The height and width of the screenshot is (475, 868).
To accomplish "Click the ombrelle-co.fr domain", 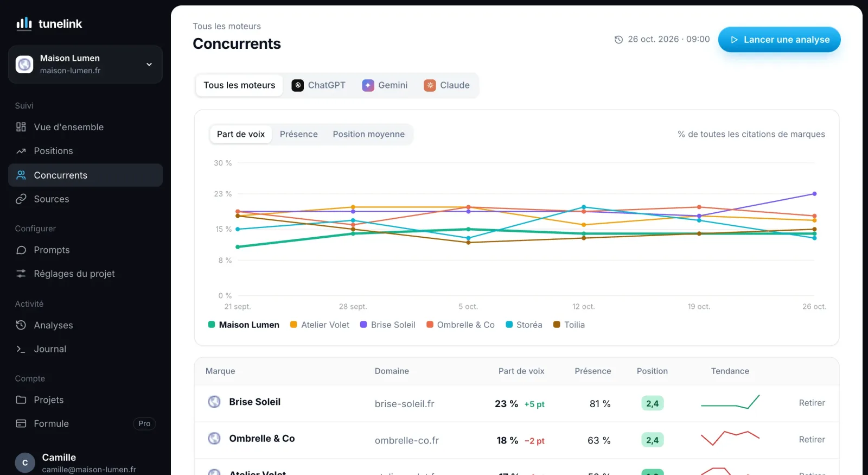I will (407, 440).
